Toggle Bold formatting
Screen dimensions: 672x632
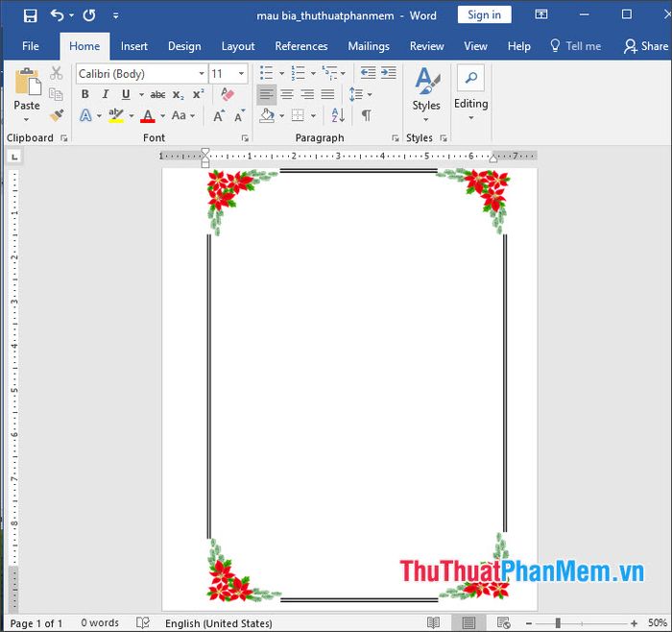click(85, 94)
